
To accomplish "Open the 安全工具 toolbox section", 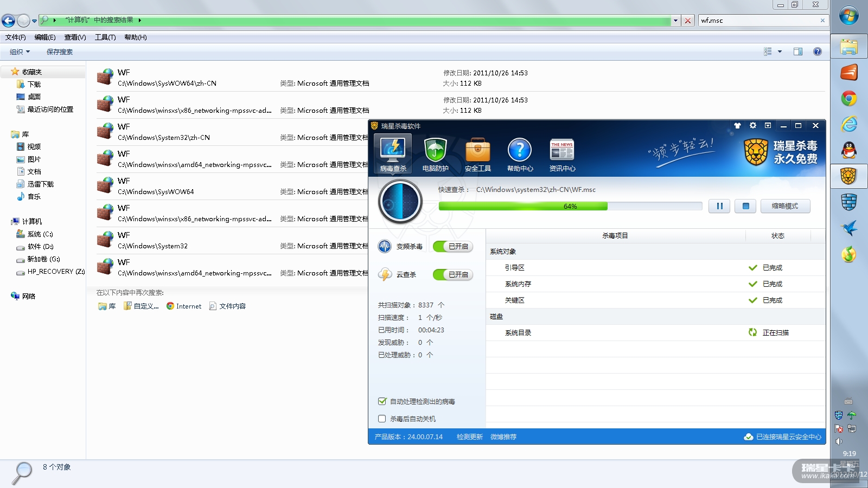I will (x=477, y=154).
